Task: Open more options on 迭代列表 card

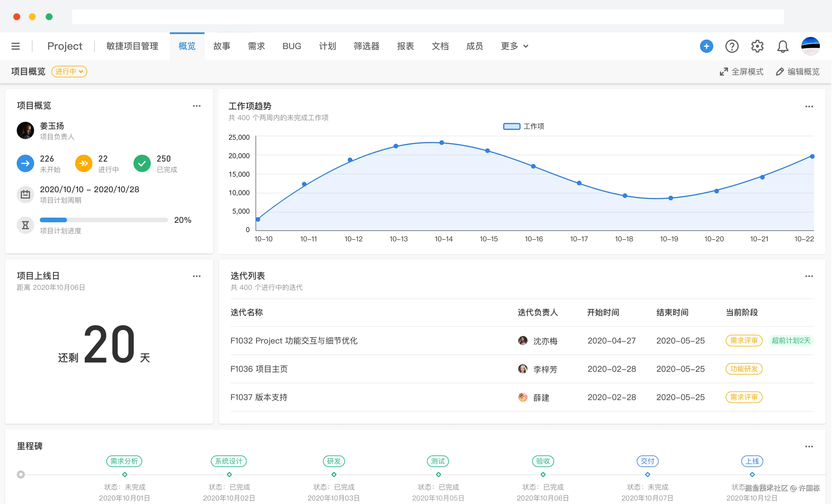Action: click(x=809, y=276)
